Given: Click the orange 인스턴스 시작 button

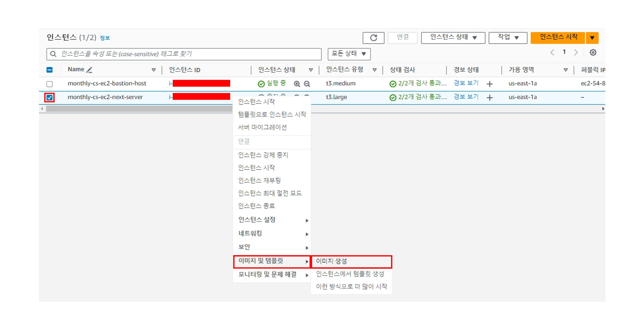Looking at the screenshot, I should click(558, 38).
